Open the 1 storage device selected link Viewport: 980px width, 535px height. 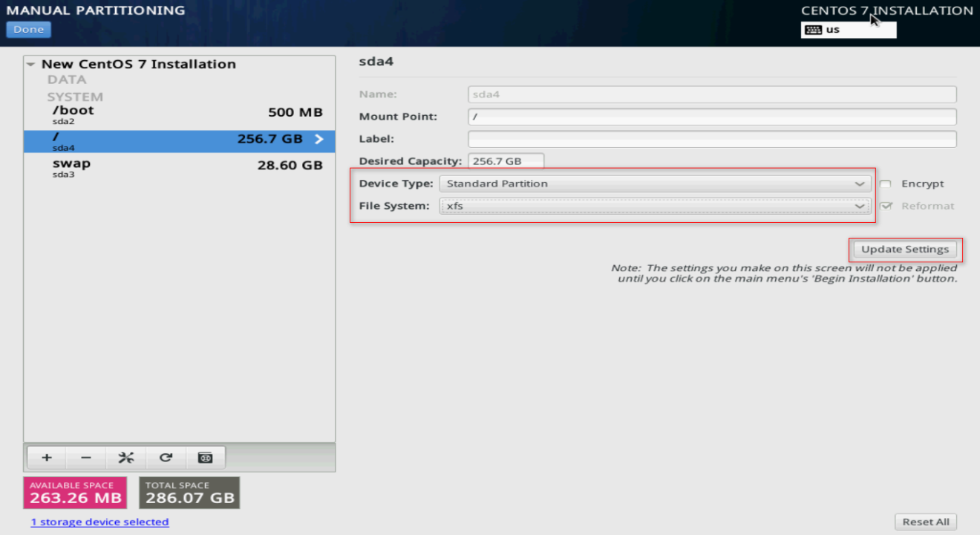pyautogui.click(x=100, y=522)
